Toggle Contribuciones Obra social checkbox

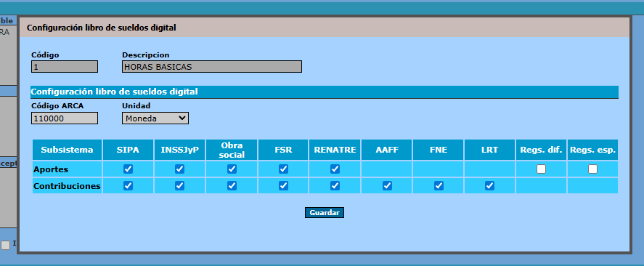click(232, 186)
